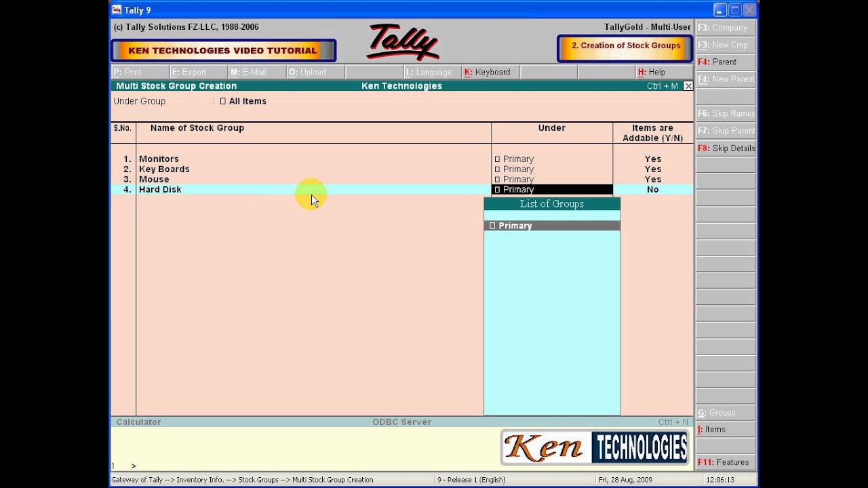The image size is (868, 488).
Task: Click F3: Company in the side panel
Action: click(726, 28)
